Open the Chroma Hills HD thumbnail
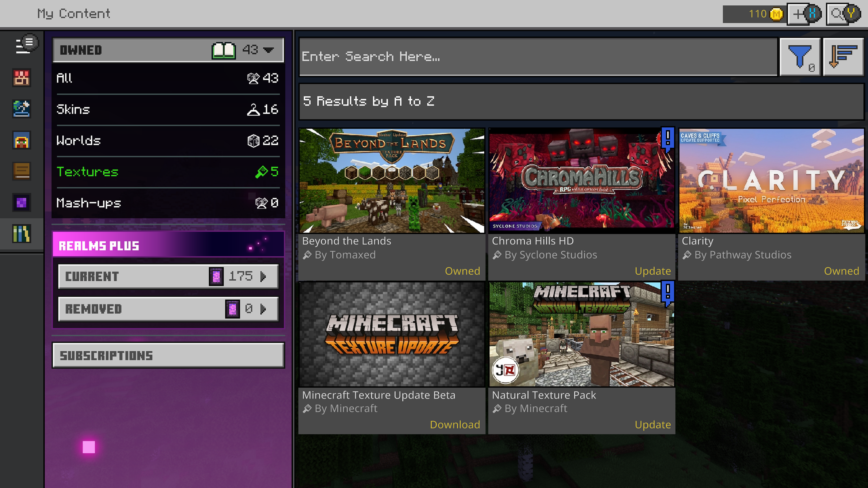This screenshot has width=868, height=488. (582, 181)
